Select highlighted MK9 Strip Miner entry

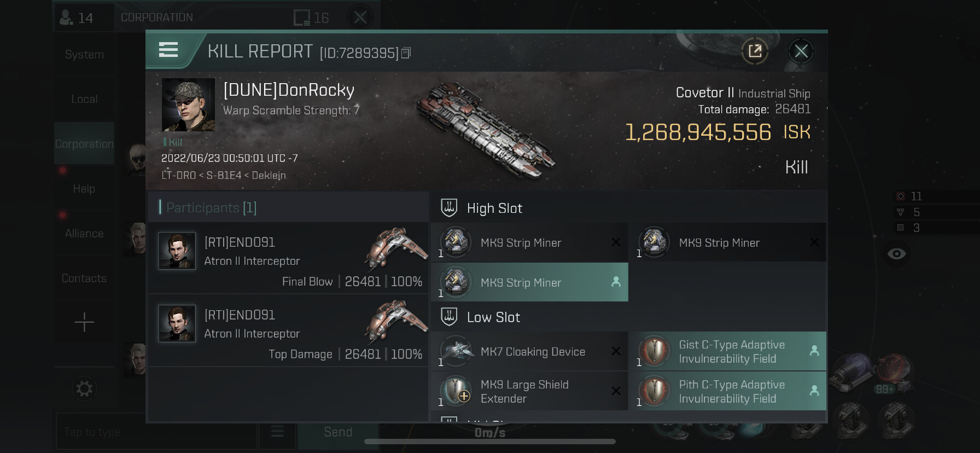click(x=529, y=282)
